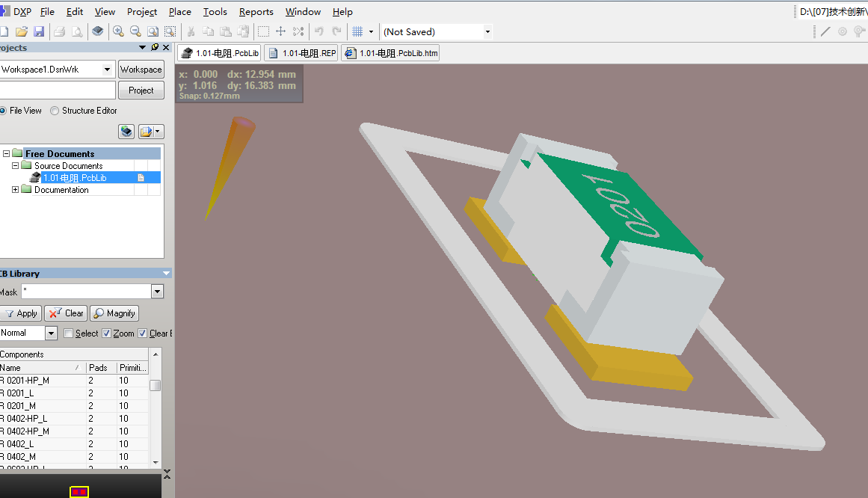Viewport: 868px width, 498px height.
Task: Click the project name input field
Action: 58,90
